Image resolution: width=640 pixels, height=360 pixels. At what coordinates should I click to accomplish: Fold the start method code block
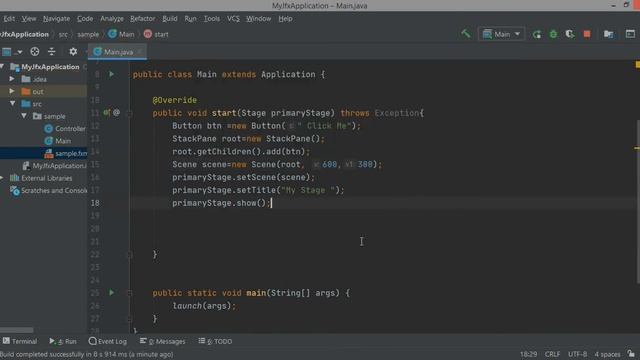pos(129,113)
